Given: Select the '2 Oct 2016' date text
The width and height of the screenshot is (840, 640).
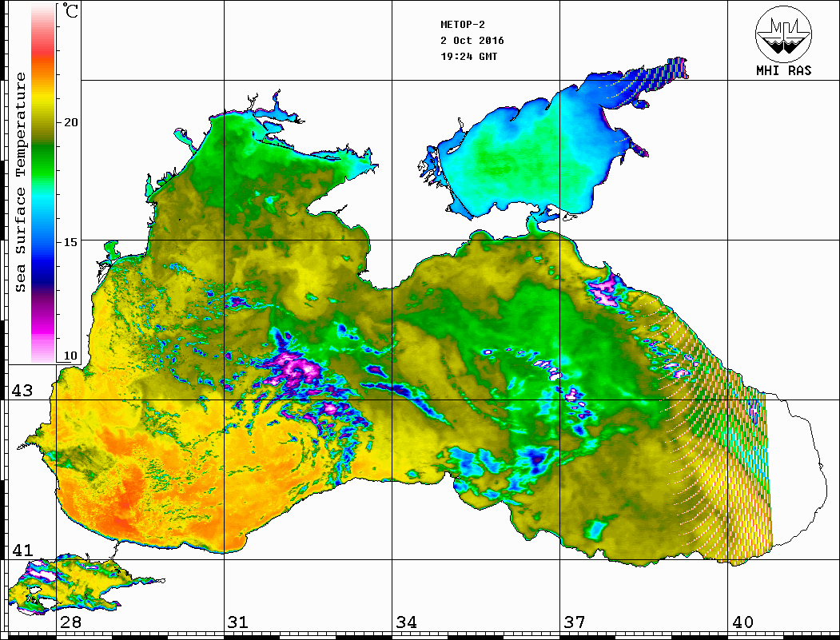Looking at the screenshot, I should tap(472, 41).
